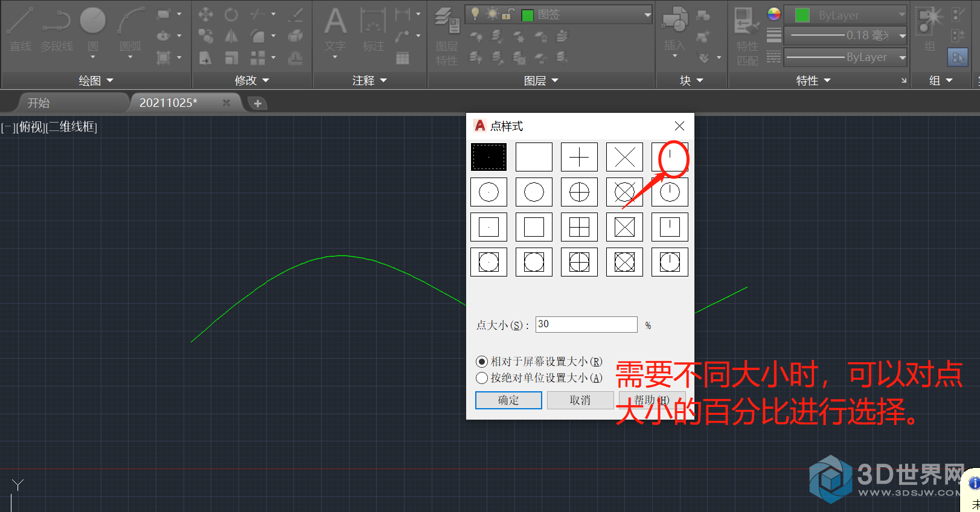Close the 20211025* drawing tab
This screenshot has height=512, width=980.
pyautogui.click(x=226, y=103)
